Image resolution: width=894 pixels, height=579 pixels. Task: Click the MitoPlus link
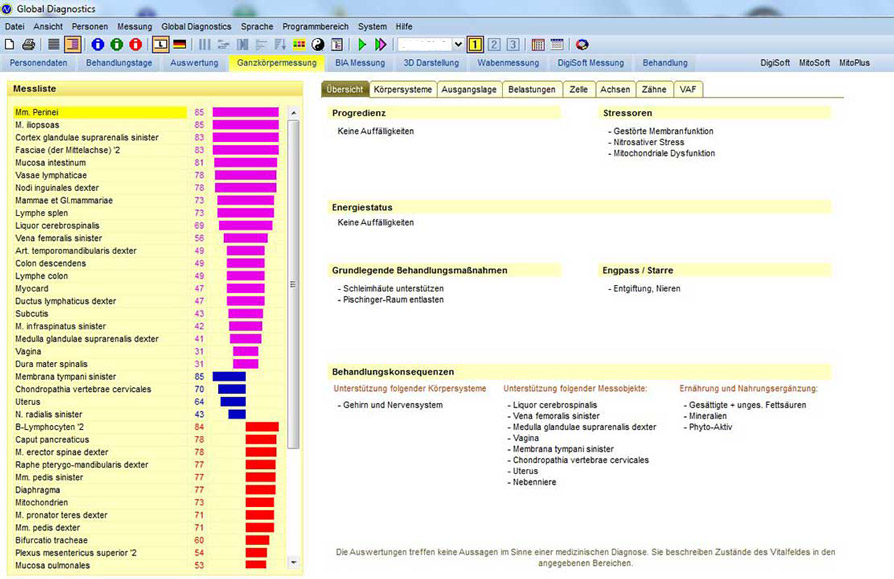point(854,63)
